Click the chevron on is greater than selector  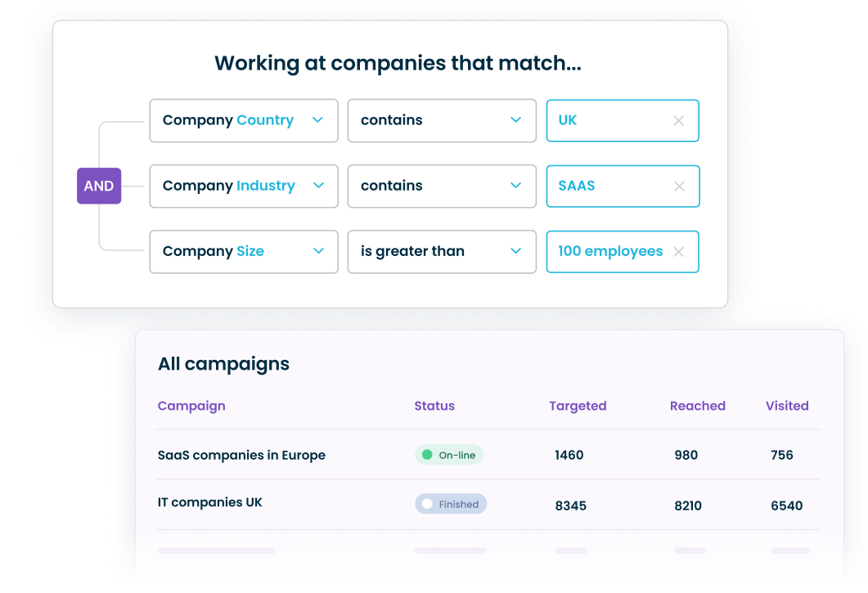coord(517,252)
